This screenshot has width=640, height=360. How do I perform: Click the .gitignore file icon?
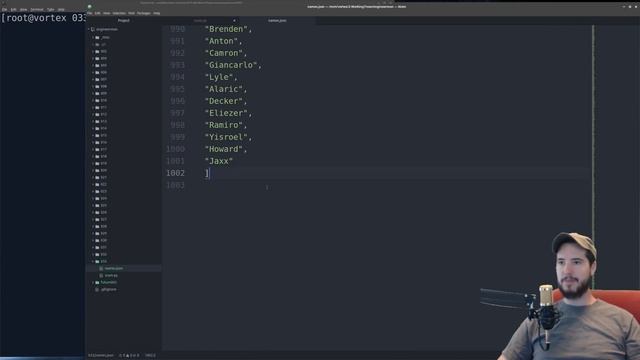[x=97, y=289]
